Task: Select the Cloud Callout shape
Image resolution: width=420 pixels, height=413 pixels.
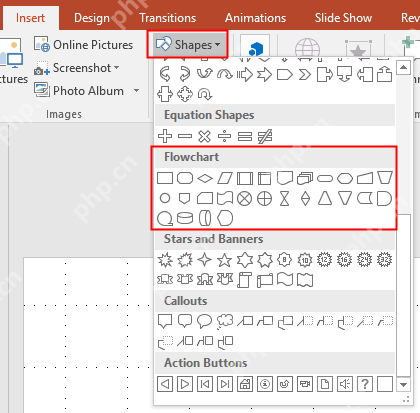Action: [x=225, y=321]
